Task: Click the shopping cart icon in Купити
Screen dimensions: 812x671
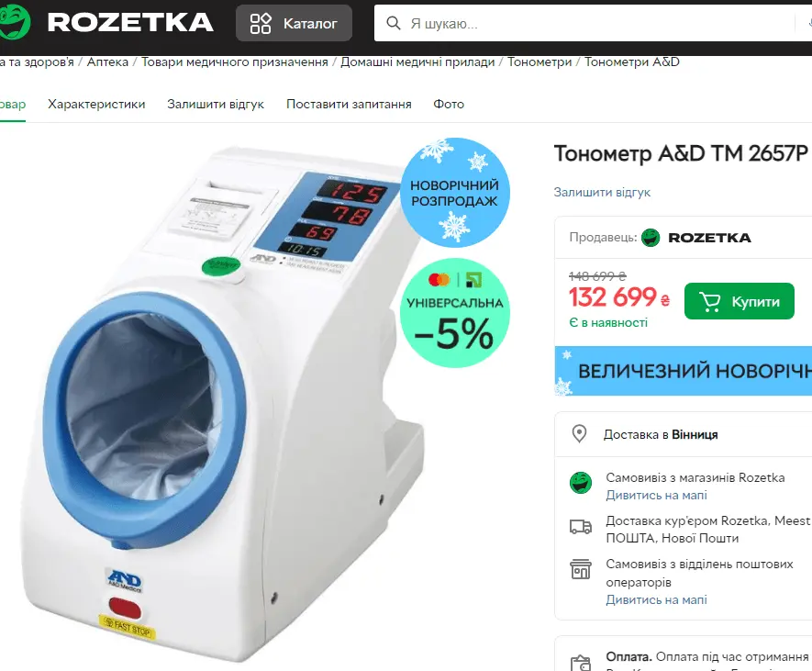Action: coord(710,302)
